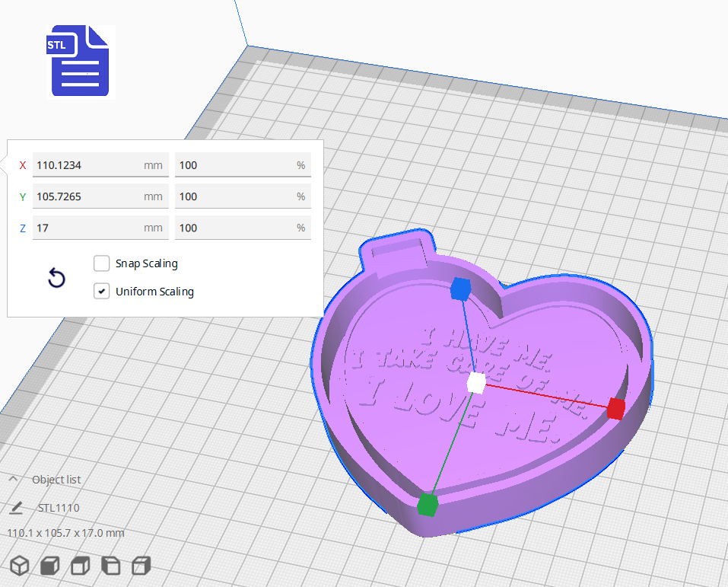
Task: Collapse the Object list panel
Action: point(12,479)
